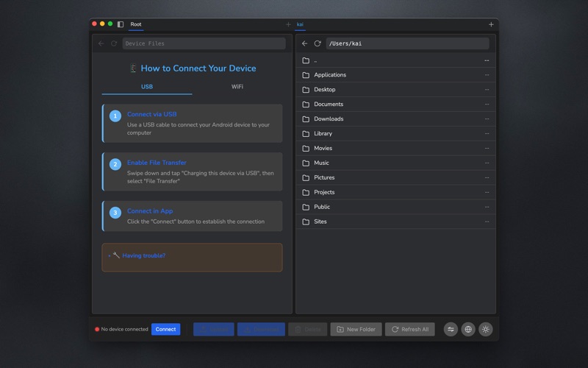
Task: Click the transfer settings swap-arrows icon
Action: [451, 329]
